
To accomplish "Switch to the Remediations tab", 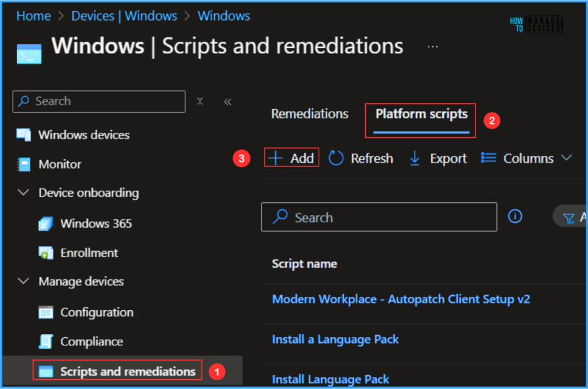I will 310,114.
